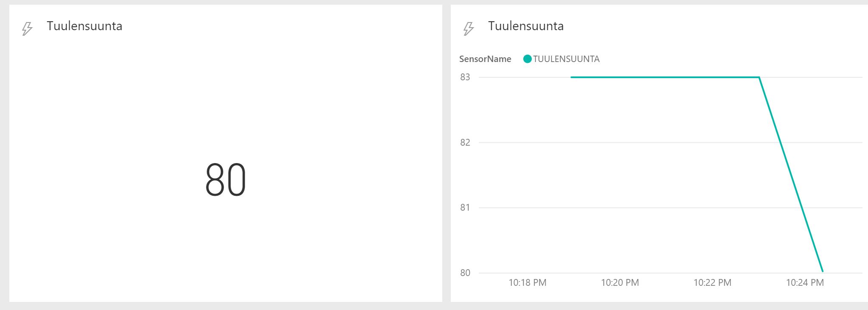Click the flat teal line segment at 83
Screen dimensions: 868x310
pyautogui.click(x=664, y=77)
